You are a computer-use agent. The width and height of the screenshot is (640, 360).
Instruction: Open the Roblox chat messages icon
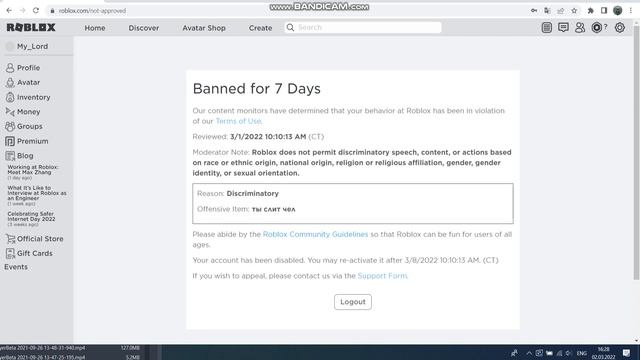pyautogui.click(x=563, y=27)
